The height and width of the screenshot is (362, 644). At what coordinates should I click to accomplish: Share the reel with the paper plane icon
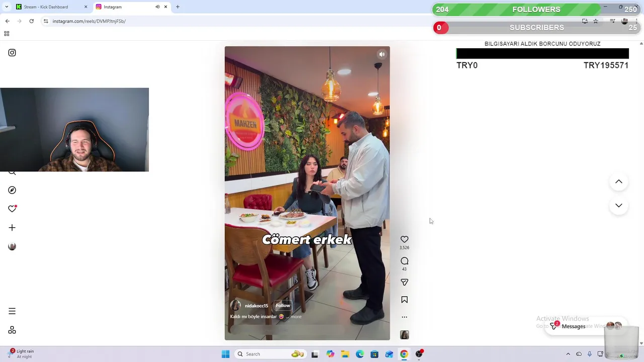tap(405, 283)
